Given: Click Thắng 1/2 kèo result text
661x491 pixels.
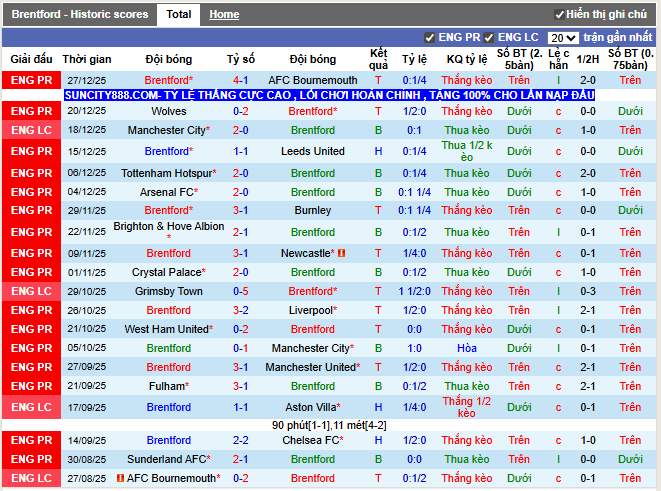Looking at the screenshot, I should pos(467,407).
